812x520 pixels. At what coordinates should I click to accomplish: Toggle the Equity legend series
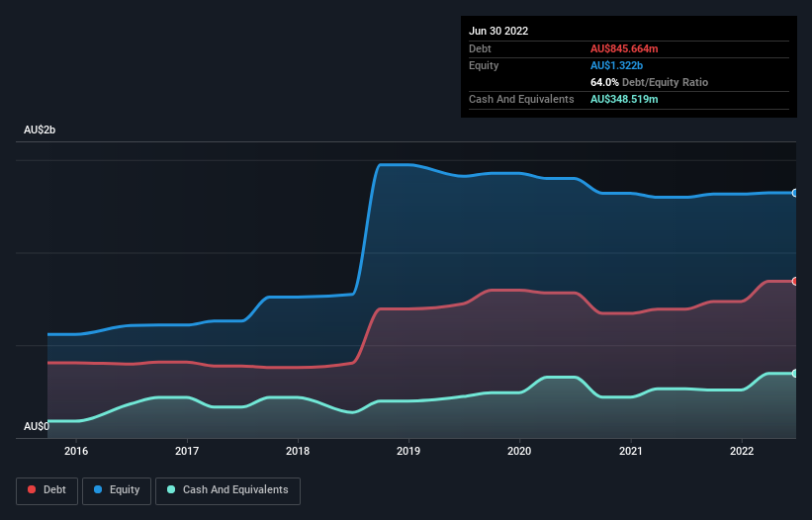click(117, 489)
